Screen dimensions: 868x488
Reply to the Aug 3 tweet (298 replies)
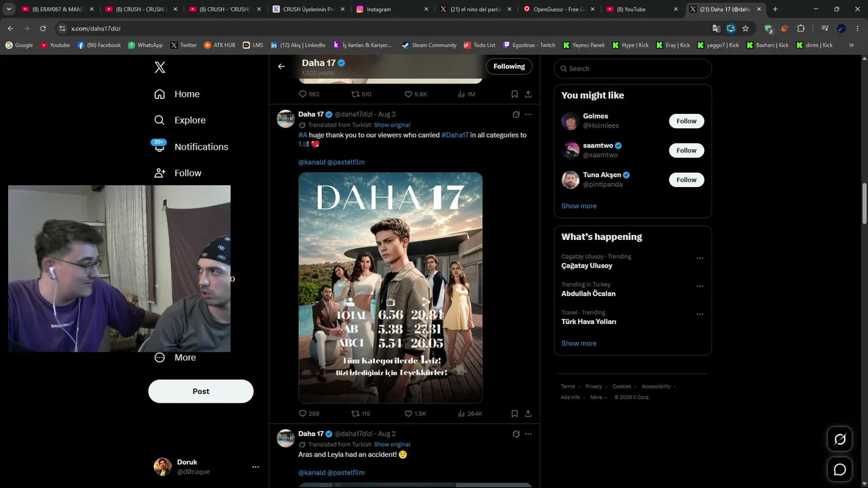click(309, 413)
